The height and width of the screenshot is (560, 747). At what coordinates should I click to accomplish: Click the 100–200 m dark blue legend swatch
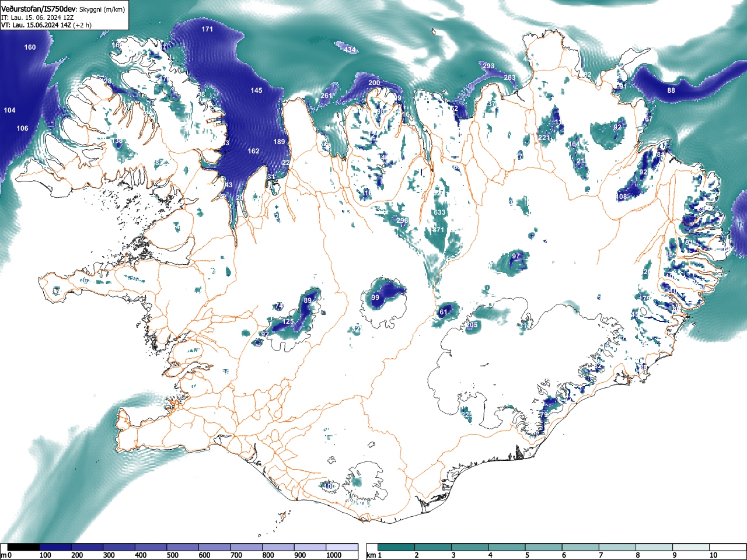pyautogui.click(x=55, y=547)
